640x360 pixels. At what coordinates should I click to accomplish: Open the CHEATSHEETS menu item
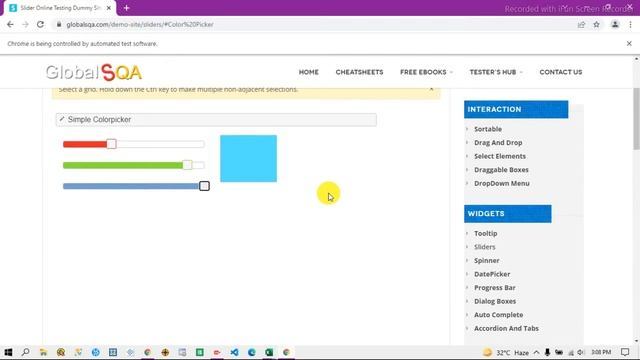[359, 72]
